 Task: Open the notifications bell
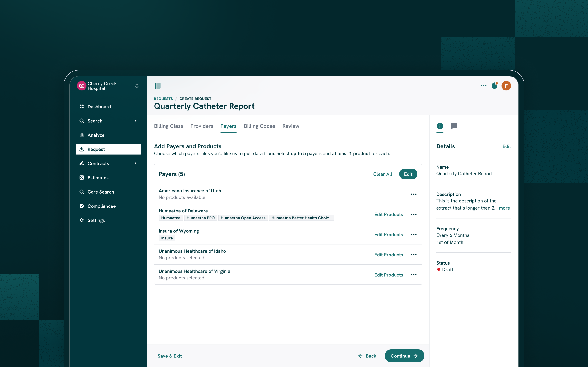coord(494,86)
